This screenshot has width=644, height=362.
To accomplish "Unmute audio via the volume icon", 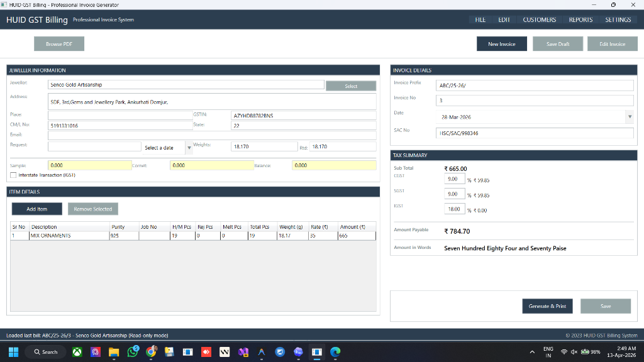I will pos(574,352).
